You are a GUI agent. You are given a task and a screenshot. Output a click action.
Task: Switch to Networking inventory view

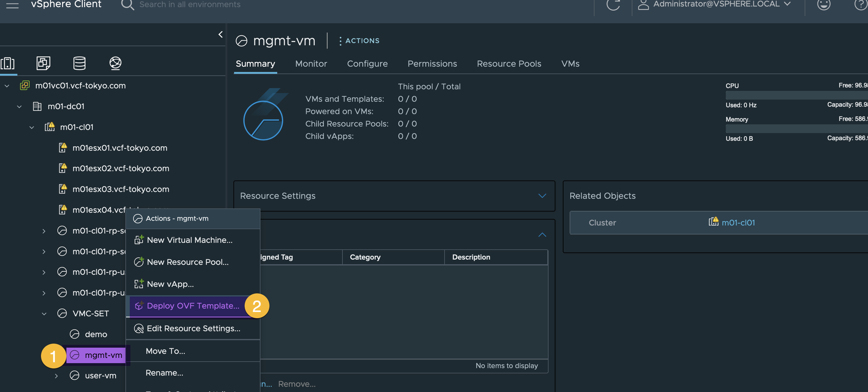pyautogui.click(x=115, y=63)
